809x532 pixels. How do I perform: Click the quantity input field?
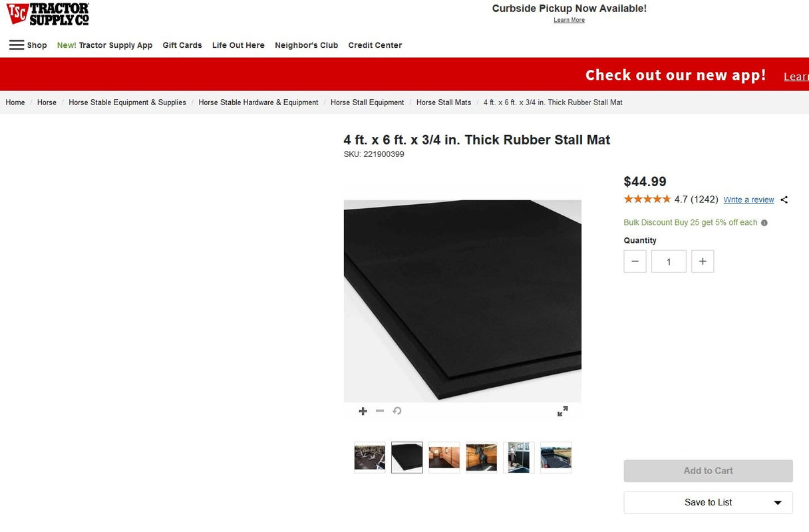click(669, 261)
